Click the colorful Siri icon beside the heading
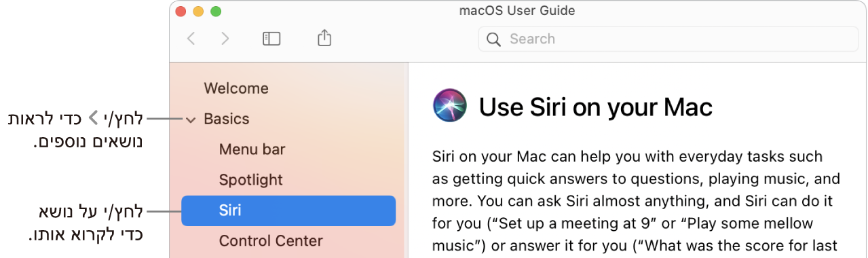 (x=450, y=107)
